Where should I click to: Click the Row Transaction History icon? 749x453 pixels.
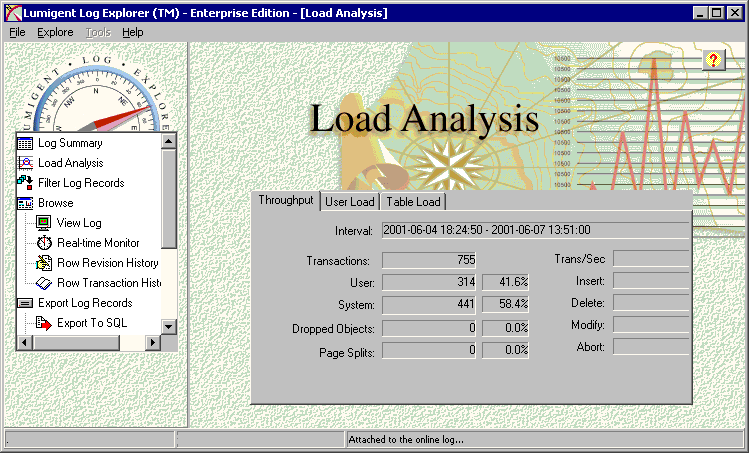point(43,283)
